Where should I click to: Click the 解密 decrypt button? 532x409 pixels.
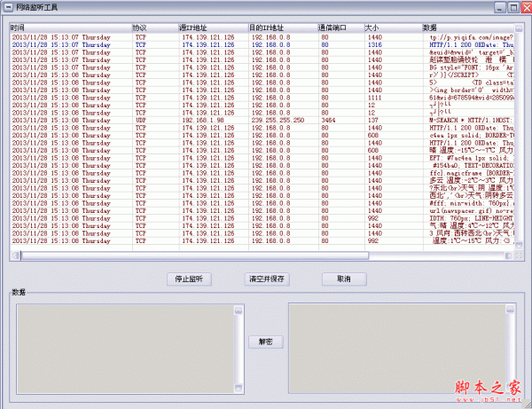[x=266, y=342]
